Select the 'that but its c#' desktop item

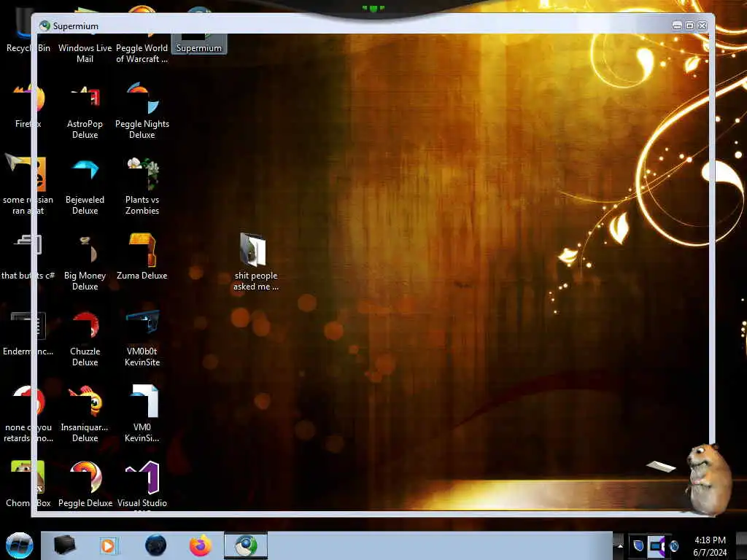(28, 257)
